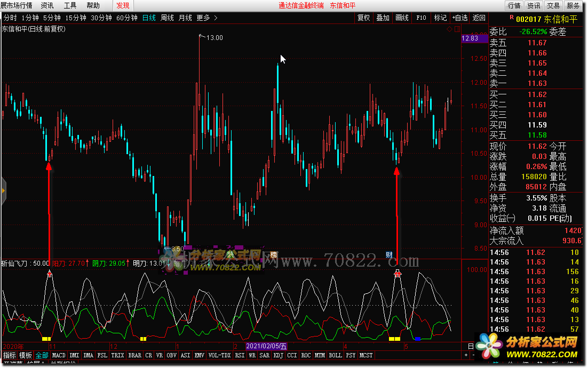The image size is (588, 368).
Task: Click the 资讯 button at top right
Action: click(533, 5)
